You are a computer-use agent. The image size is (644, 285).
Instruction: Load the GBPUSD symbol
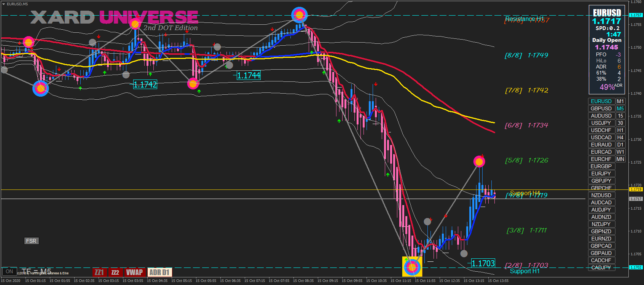[x=601, y=108]
